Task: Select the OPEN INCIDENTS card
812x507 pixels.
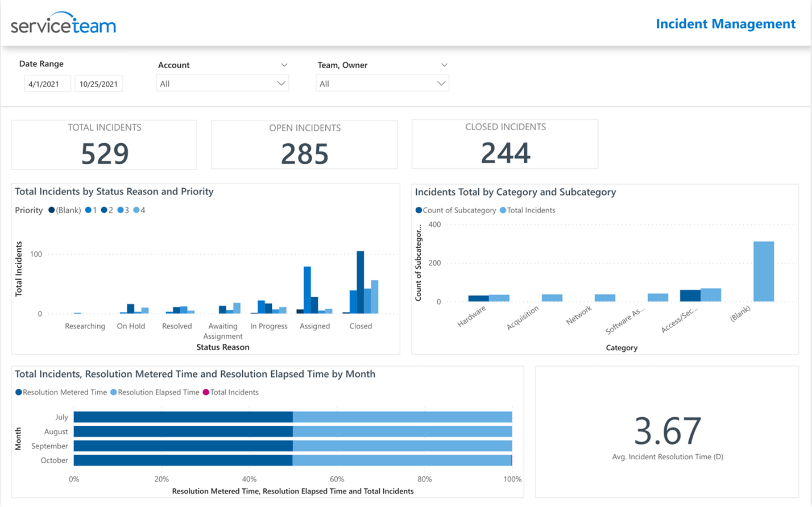Action: coord(304,144)
